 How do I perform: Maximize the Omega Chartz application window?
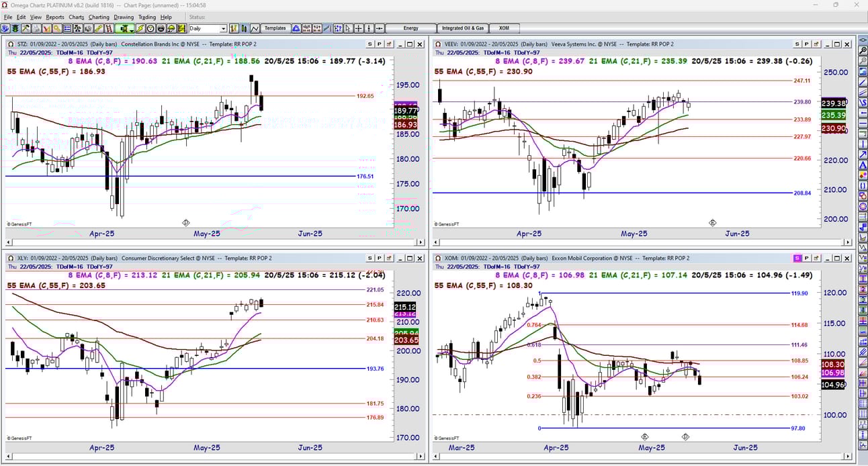(x=836, y=5)
